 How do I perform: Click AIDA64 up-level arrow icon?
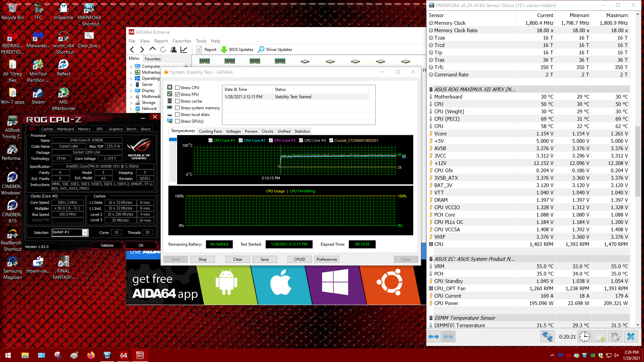coord(153,49)
